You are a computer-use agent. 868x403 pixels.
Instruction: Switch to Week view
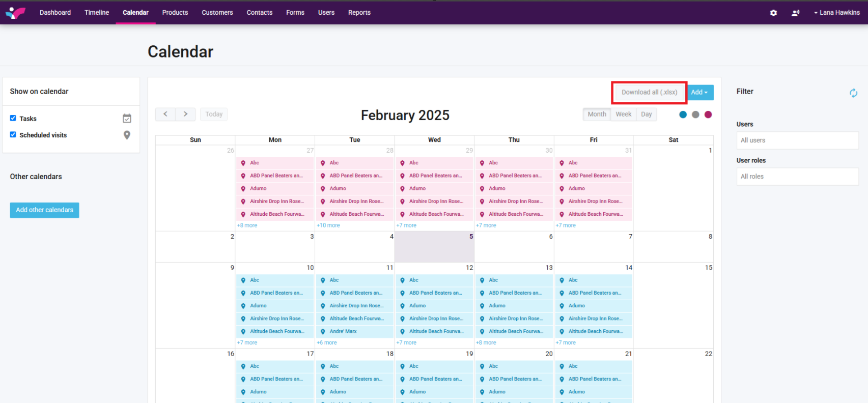point(623,114)
